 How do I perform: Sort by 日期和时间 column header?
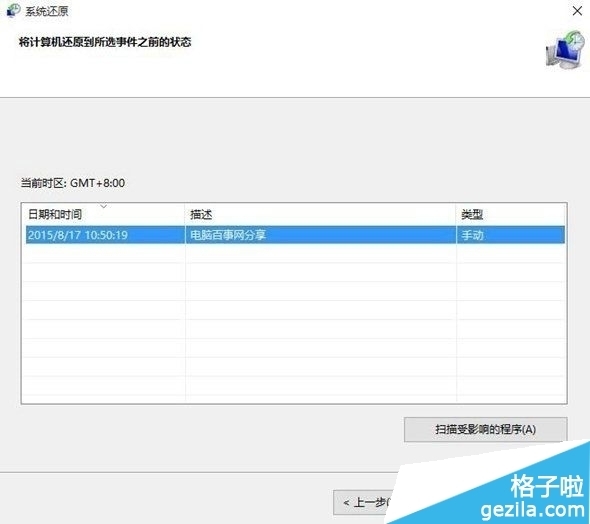click(x=103, y=214)
